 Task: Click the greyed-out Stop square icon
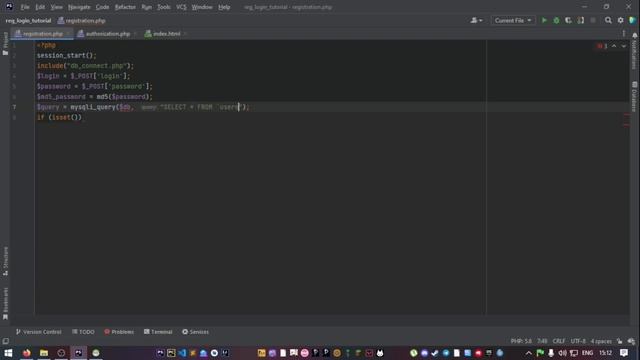pyautogui.click(x=593, y=20)
